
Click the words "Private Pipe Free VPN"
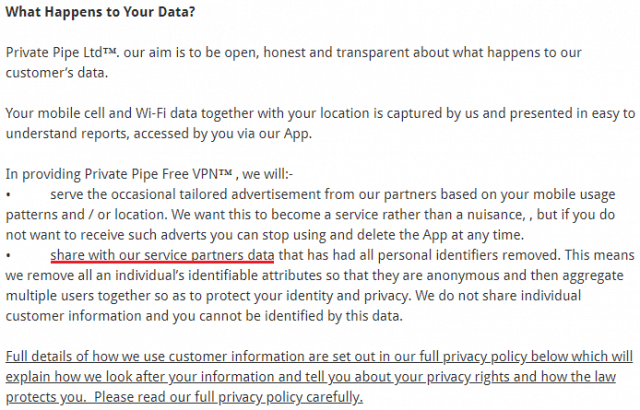[151, 174]
